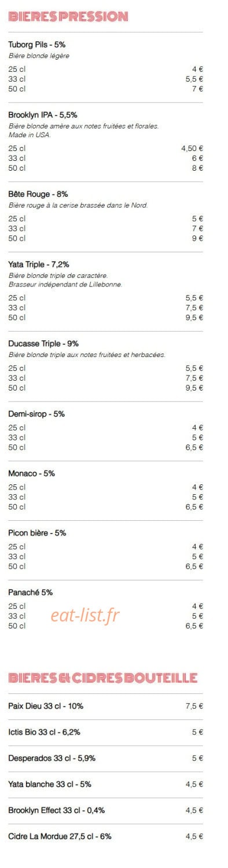Screen dimensions: 228x868
Task: Click Yata Triple - 7,2% title
Action: click(38, 264)
